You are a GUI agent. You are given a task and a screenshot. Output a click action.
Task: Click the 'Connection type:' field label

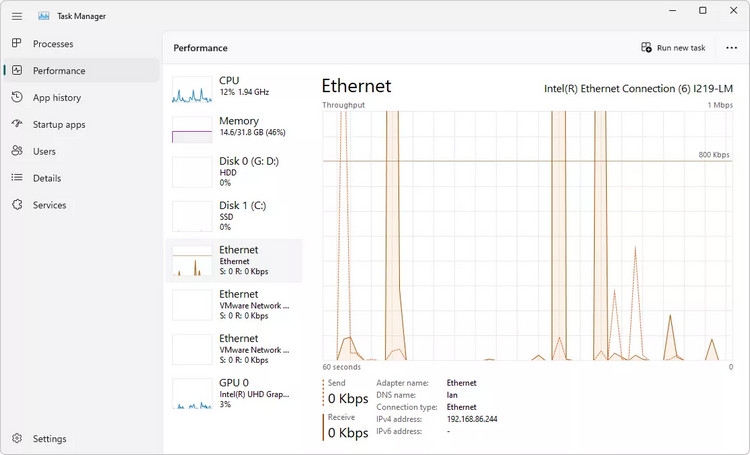click(x=407, y=407)
